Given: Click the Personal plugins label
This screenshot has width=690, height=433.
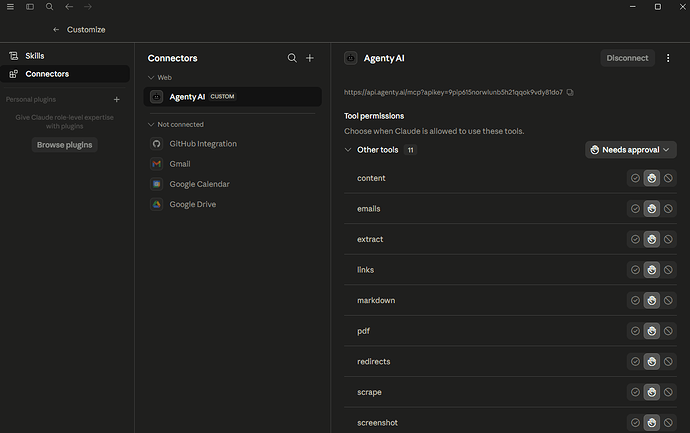Looking at the screenshot, I should click(x=31, y=99).
